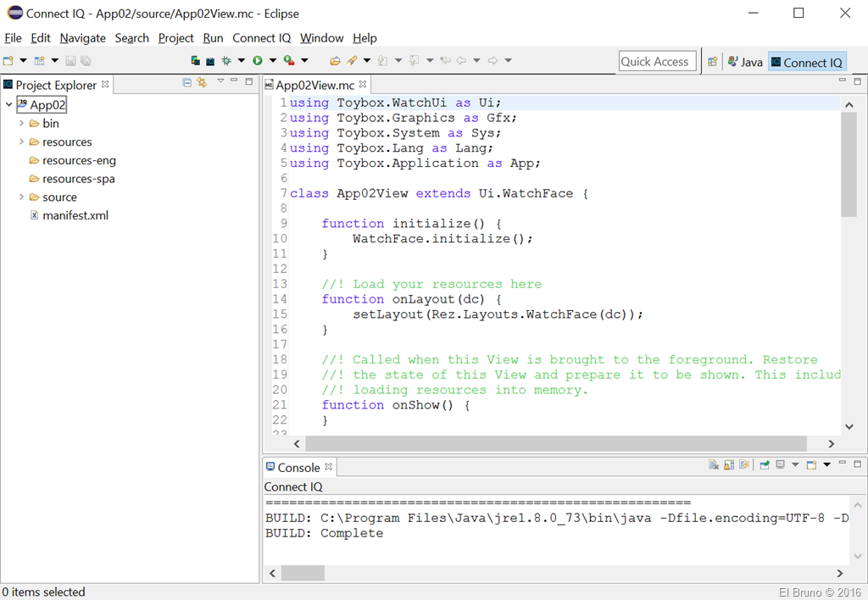Viewport: 868px width, 600px height.
Task: Click the Open folder toolbar icon
Action: coord(335,61)
